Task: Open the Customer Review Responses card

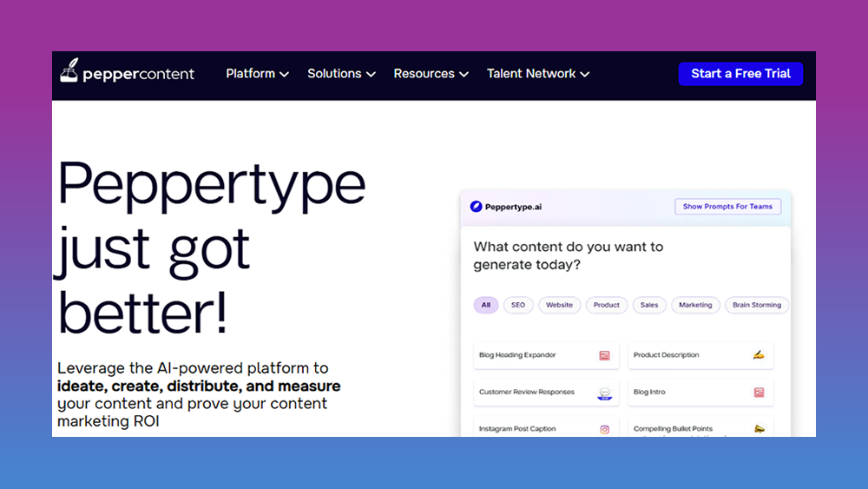Action: point(546,393)
